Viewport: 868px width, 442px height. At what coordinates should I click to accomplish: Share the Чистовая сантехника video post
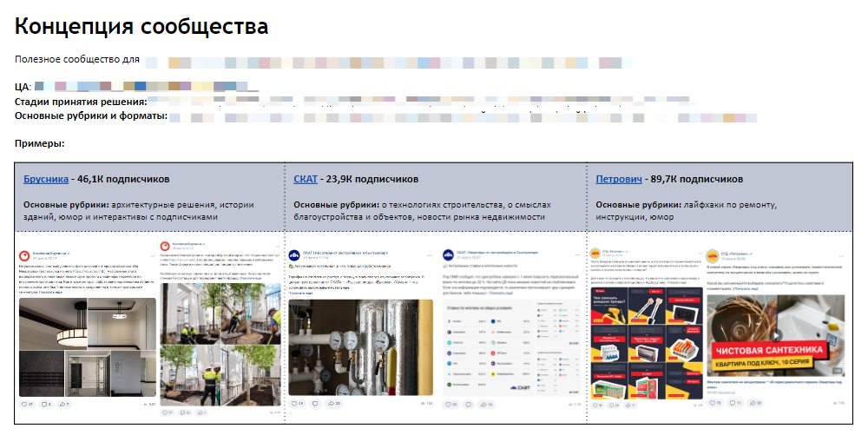[x=755, y=403]
